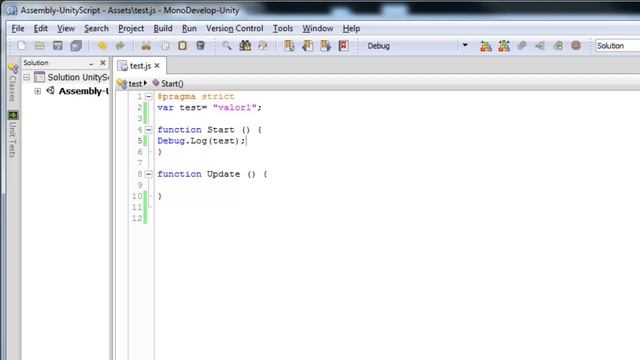
Task: Open the Classes side pad
Action: point(12,83)
